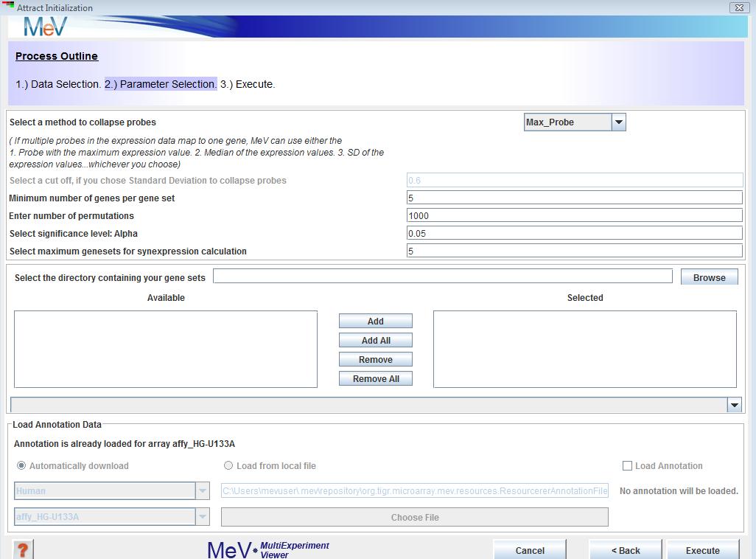Select the Load from local file option
This screenshot has height=559, width=756.
228,466
